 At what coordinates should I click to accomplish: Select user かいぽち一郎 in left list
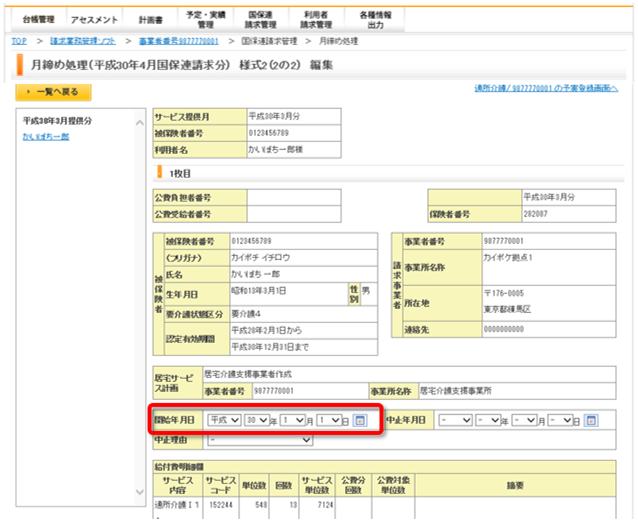pyautogui.click(x=46, y=137)
